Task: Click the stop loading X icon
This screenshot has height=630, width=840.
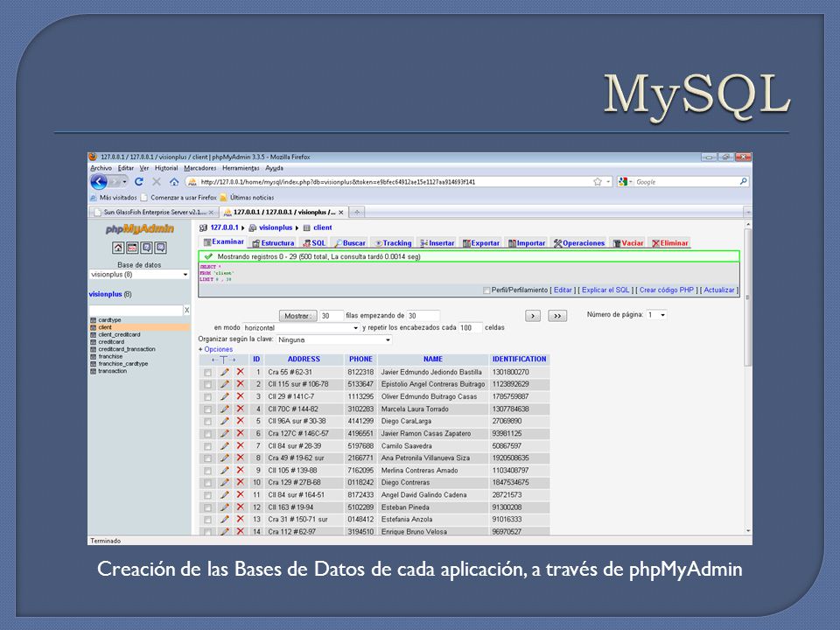Action: click(x=157, y=182)
